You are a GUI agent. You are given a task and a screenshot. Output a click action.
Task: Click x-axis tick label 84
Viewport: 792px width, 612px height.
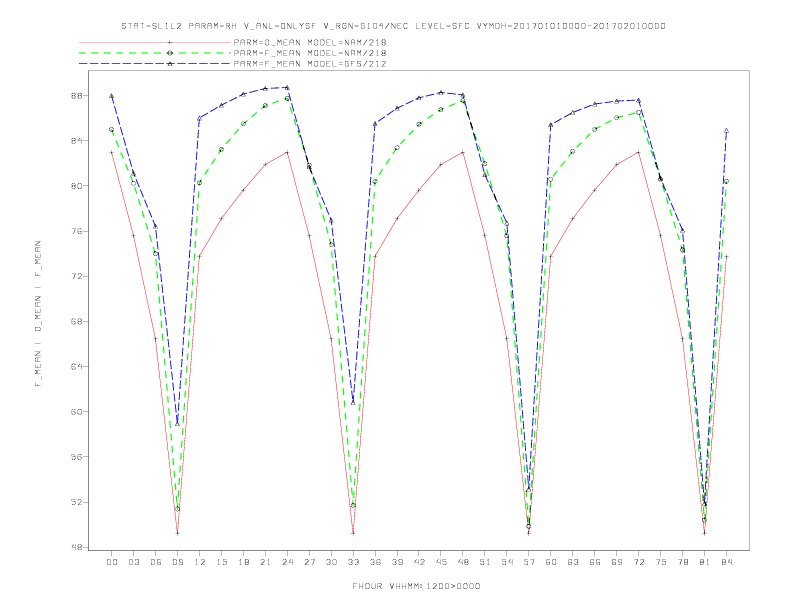click(727, 562)
